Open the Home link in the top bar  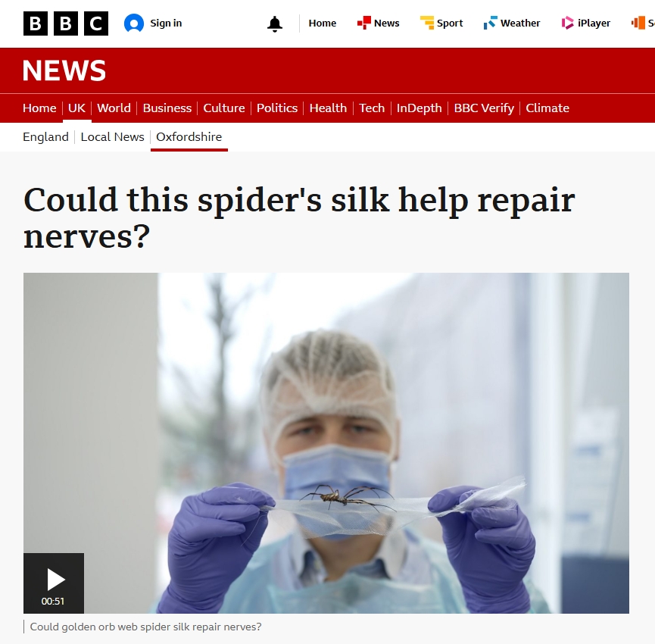(x=322, y=23)
